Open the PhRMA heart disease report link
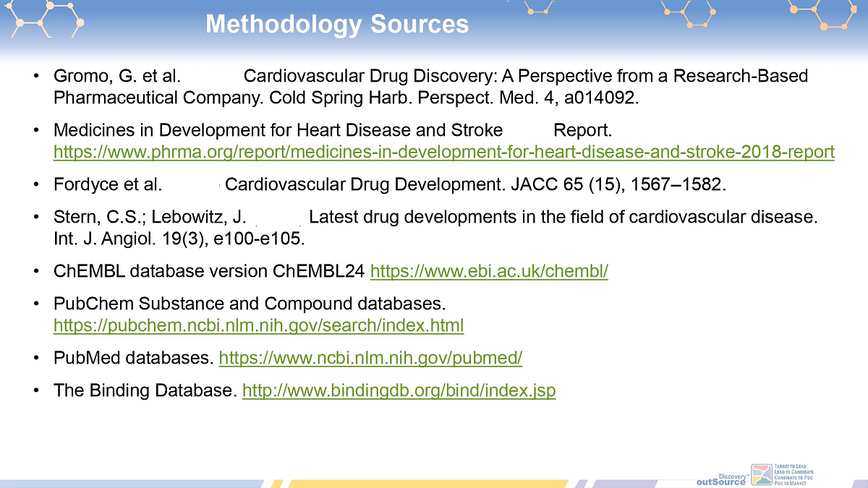 [x=444, y=153]
